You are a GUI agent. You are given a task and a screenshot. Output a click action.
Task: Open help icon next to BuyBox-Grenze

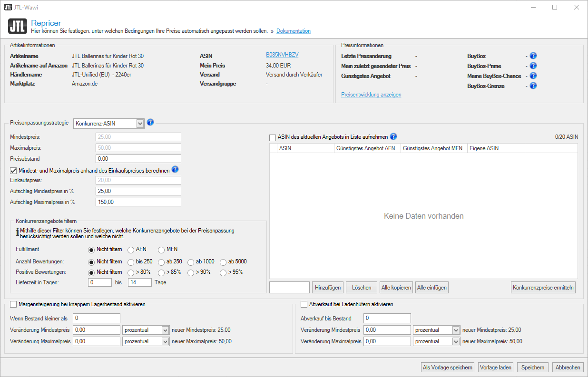click(533, 86)
